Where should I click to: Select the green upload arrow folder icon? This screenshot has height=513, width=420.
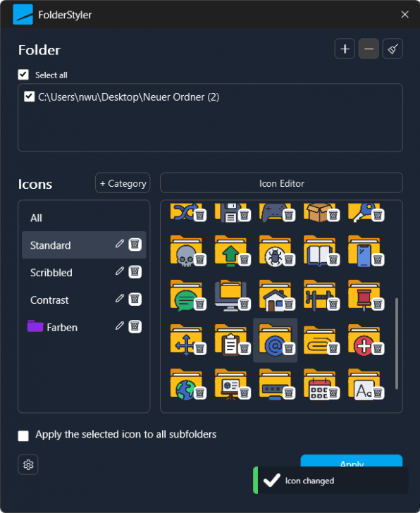(x=230, y=252)
